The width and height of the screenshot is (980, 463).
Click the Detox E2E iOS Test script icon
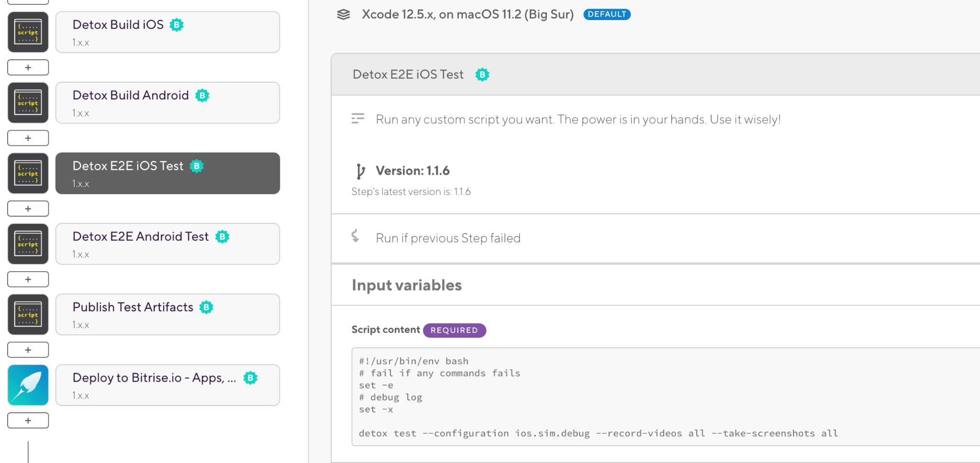[28, 173]
